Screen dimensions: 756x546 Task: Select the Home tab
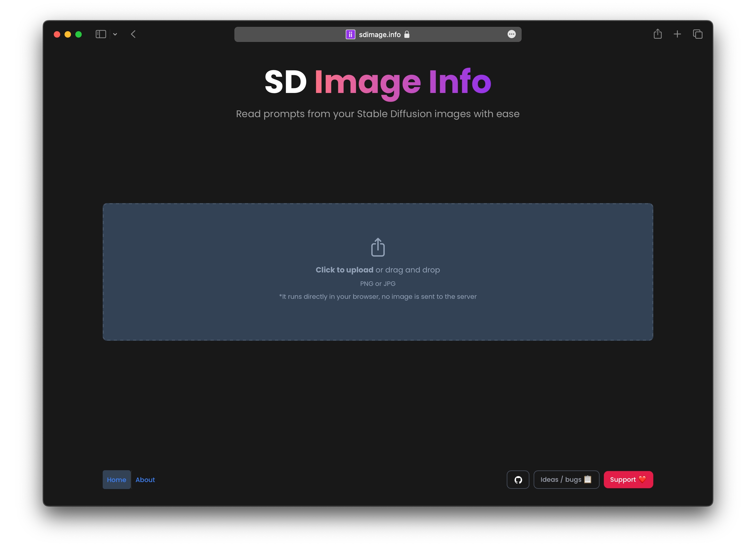116,480
